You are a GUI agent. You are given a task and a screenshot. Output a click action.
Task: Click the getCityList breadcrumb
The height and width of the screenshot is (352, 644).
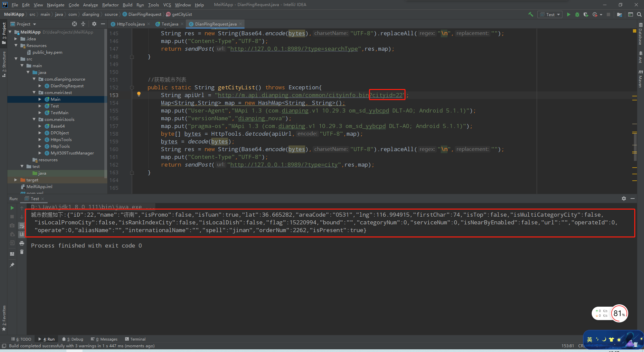(179, 14)
